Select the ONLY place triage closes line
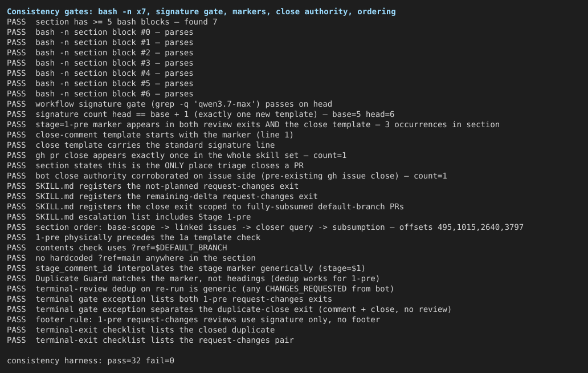This screenshot has height=373, width=588. click(155, 165)
